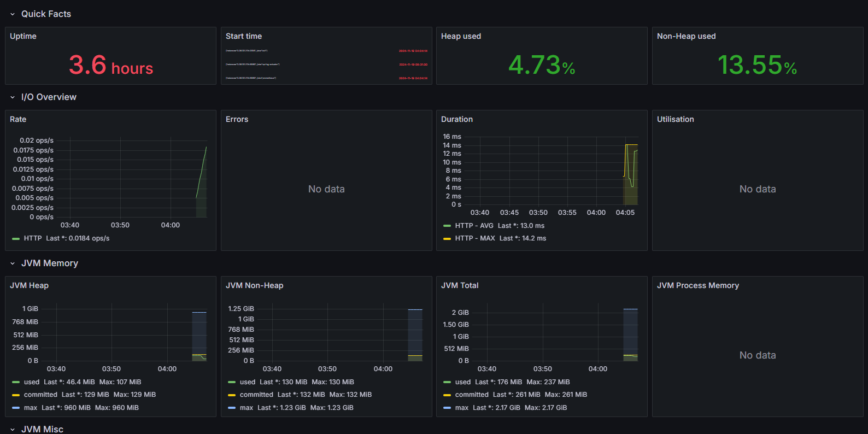Click the yellow MAX line in Duration graph
868x434 pixels.
click(631, 145)
